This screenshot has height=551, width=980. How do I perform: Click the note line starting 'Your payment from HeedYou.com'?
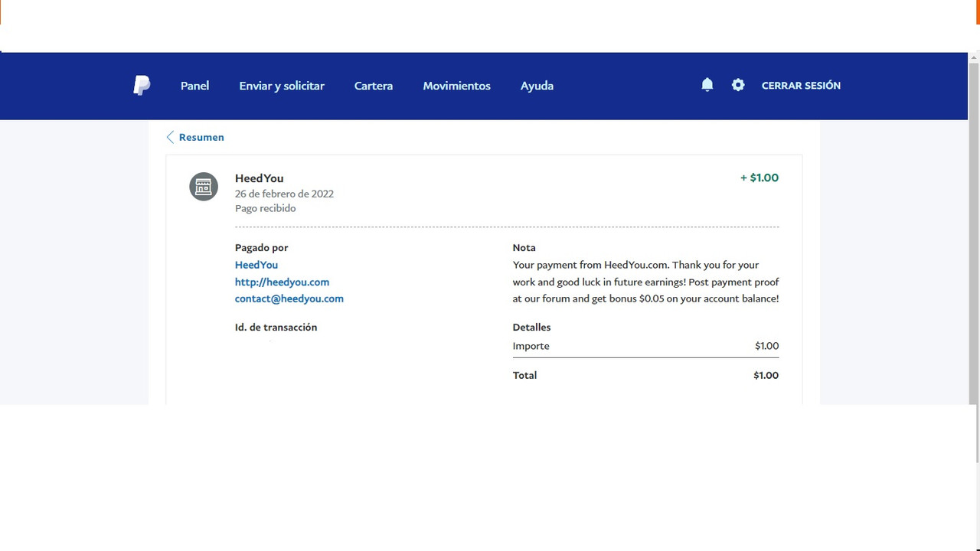pos(635,265)
